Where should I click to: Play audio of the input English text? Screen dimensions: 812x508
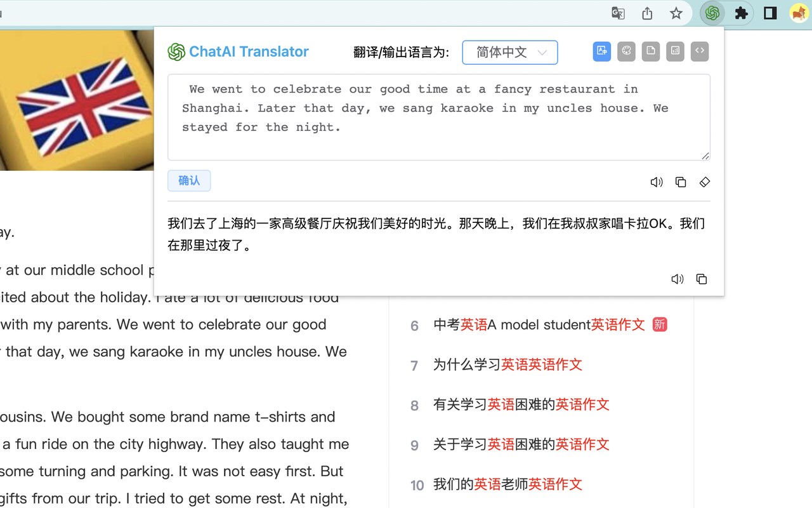[657, 182]
